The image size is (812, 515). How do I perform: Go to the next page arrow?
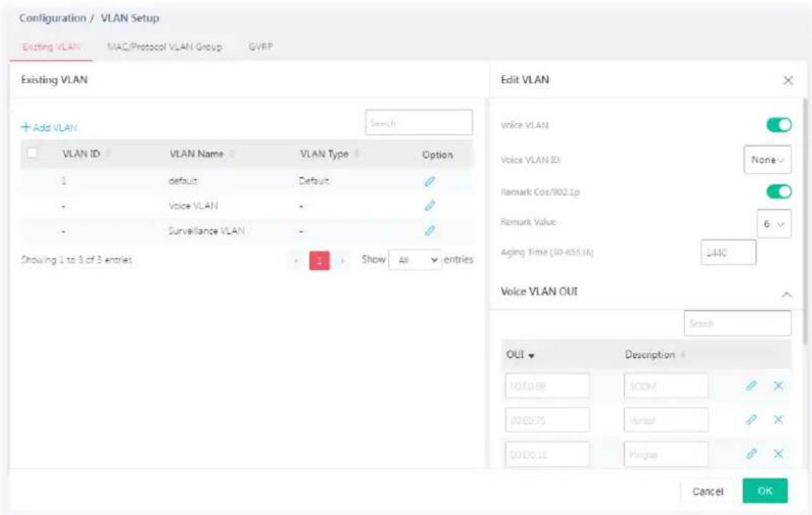click(342, 260)
